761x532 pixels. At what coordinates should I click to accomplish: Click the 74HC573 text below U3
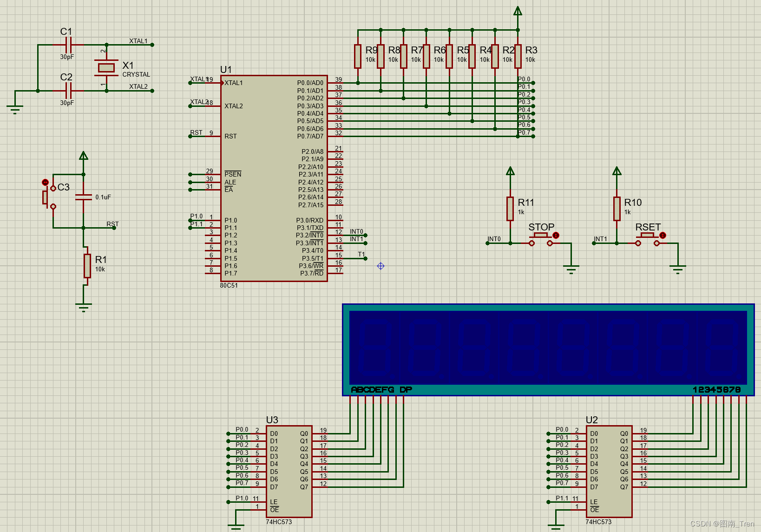pos(279,522)
